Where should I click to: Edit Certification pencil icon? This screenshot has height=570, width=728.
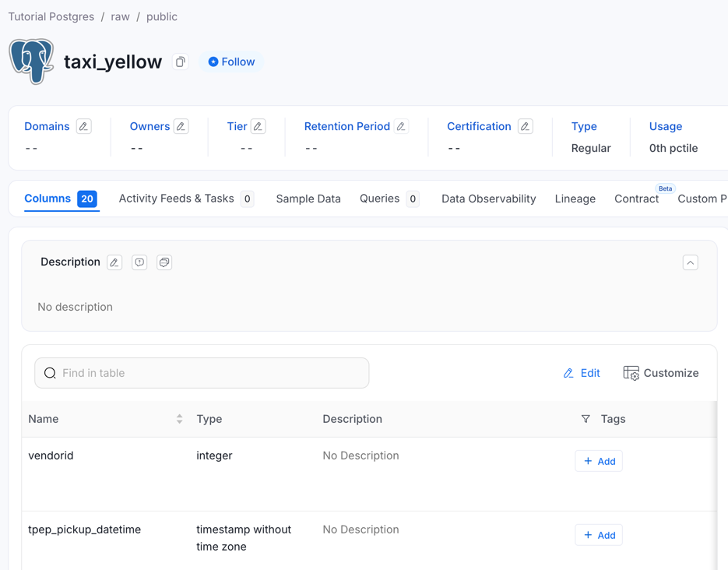point(526,126)
